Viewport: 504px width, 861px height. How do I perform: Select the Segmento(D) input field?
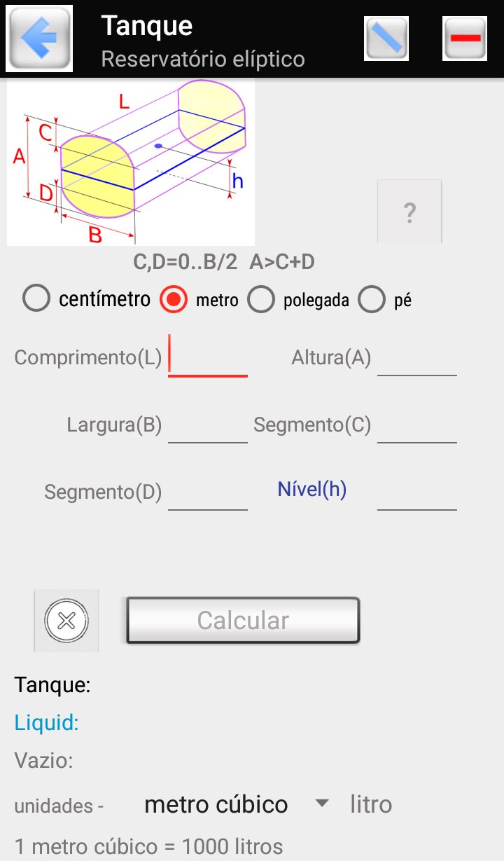click(x=208, y=493)
